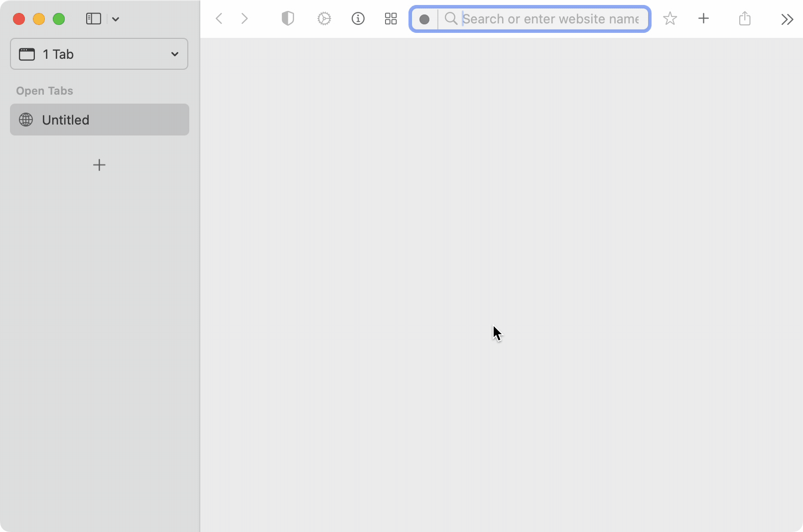
Task: Click the dark circle badge in address bar
Action: [x=424, y=19]
